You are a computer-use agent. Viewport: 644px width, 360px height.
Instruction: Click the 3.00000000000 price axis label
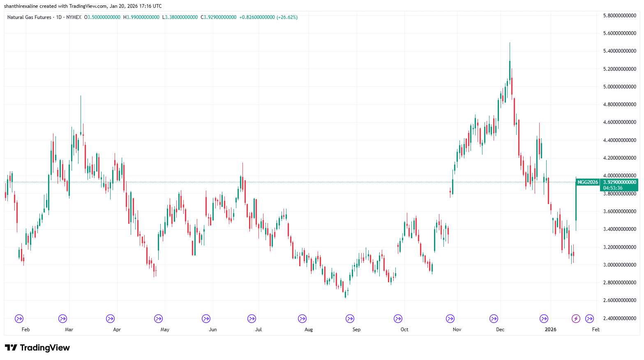619,265
